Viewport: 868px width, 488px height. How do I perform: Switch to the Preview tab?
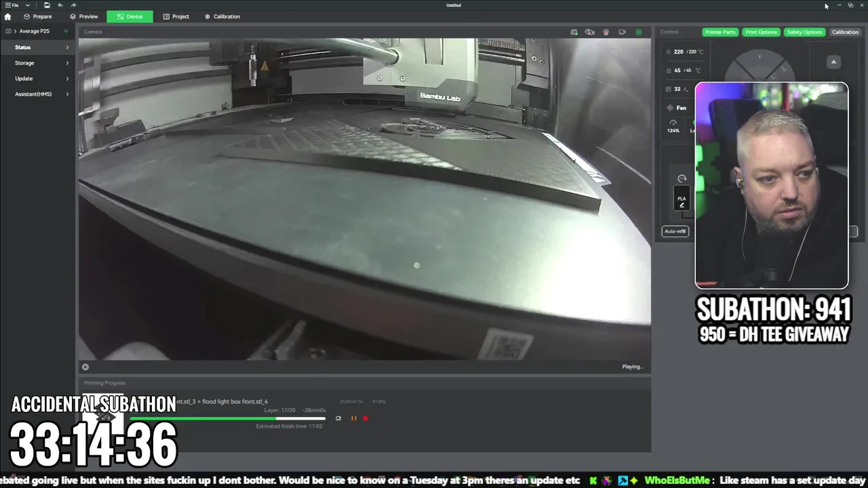click(x=84, y=16)
